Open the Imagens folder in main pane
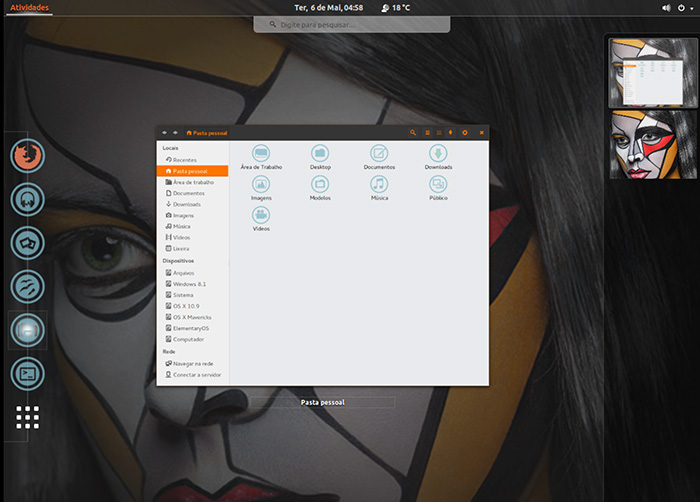This screenshot has height=502, width=700. point(261,188)
